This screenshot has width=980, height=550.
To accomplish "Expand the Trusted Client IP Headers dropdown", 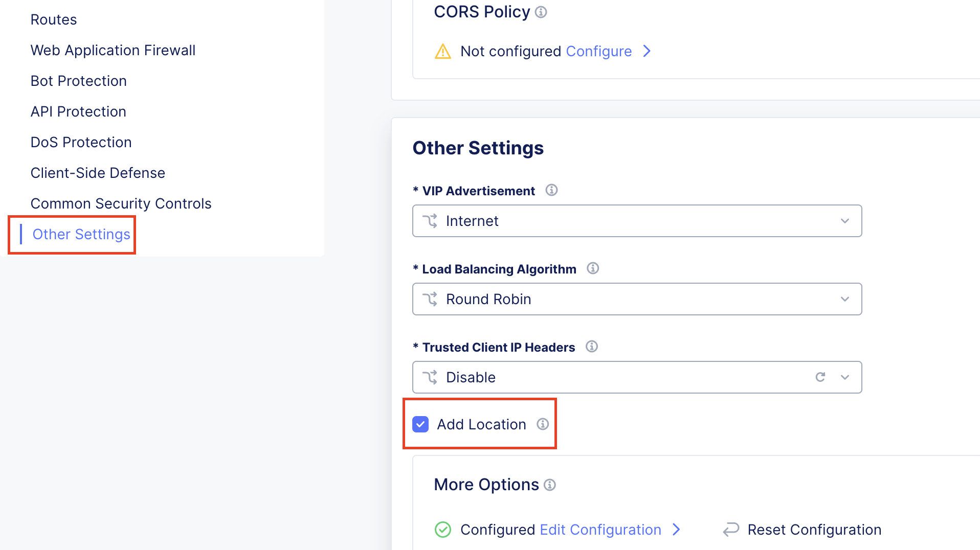I will tap(844, 377).
